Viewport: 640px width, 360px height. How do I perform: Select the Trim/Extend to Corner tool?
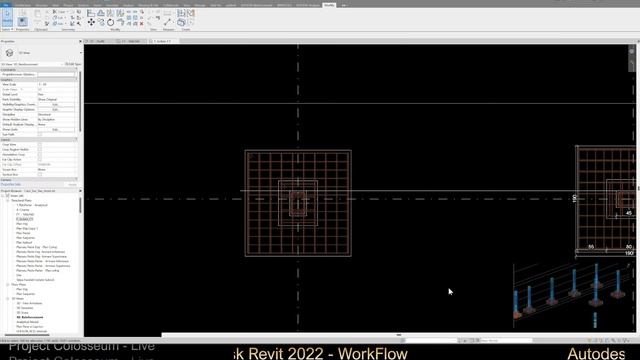coord(121,22)
